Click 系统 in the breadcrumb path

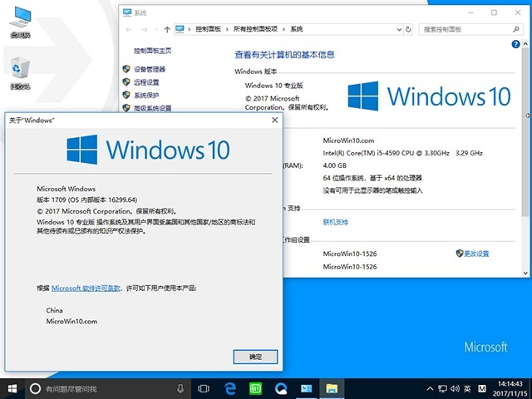[297, 29]
